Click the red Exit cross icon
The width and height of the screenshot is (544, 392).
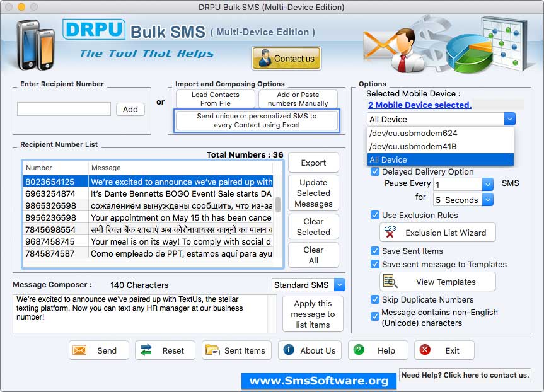click(x=425, y=350)
